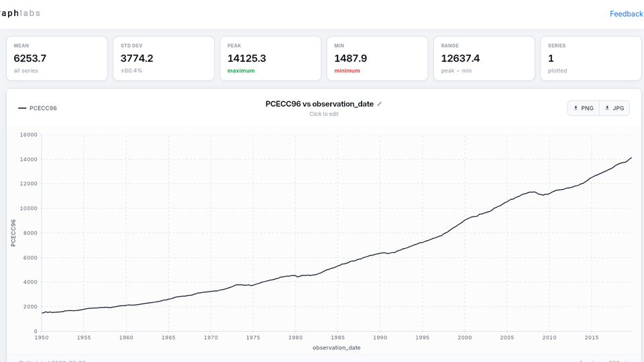The image size is (644, 362).
Task: Click the 1975 tick on x-axis
Action: click(x=252, y=338)
